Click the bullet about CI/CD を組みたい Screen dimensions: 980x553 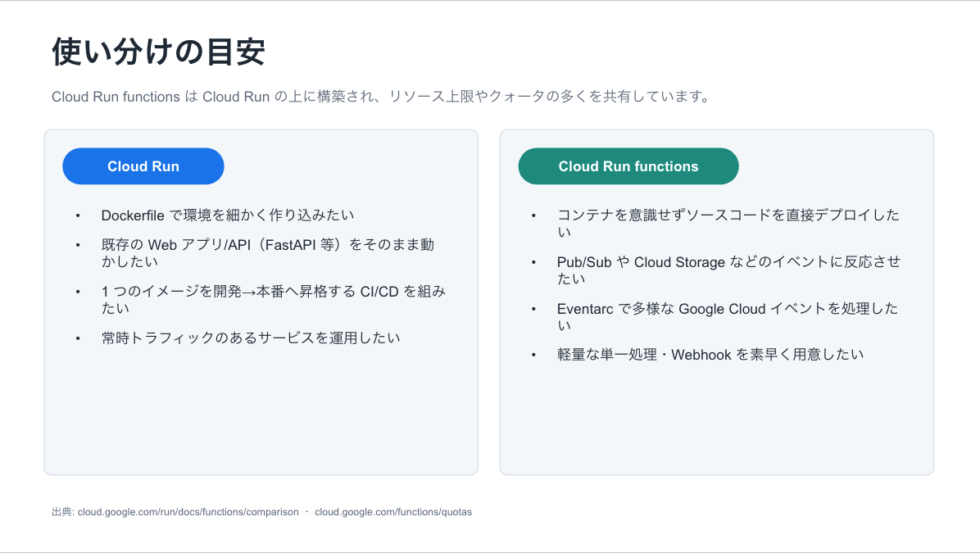click(273, 300)
